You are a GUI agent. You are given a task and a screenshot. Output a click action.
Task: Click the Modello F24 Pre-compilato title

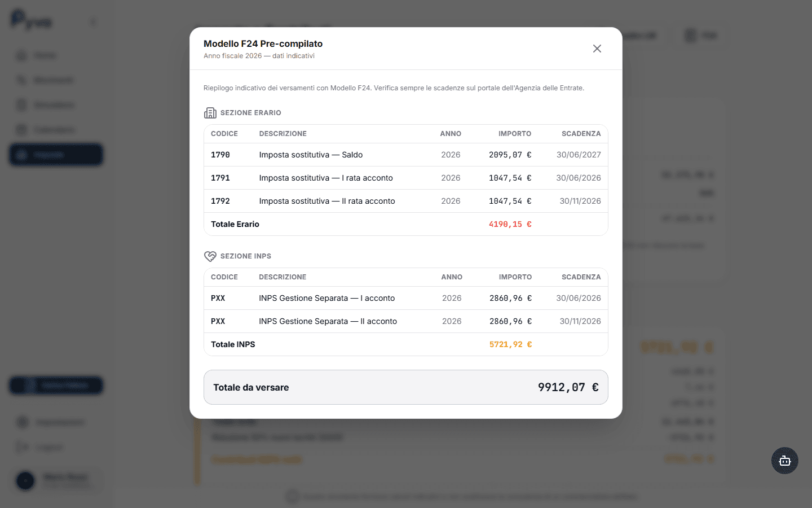pos(263,43)
